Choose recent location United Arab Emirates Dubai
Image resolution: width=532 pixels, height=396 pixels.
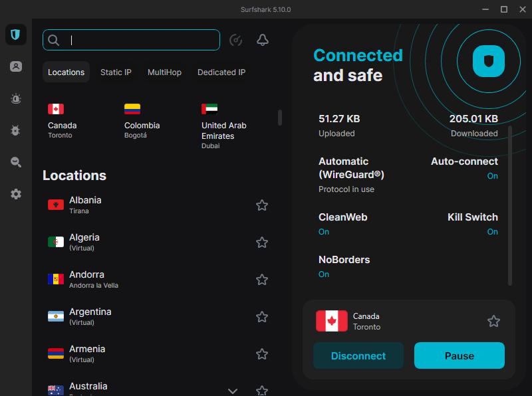(224, 126)
